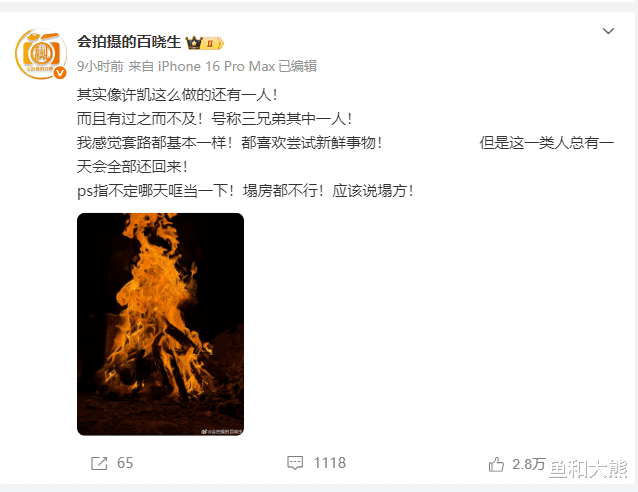Open the orange camera profile avatar
The height and width of the screenshot is (492, 638).
click(x=41, y=54)
